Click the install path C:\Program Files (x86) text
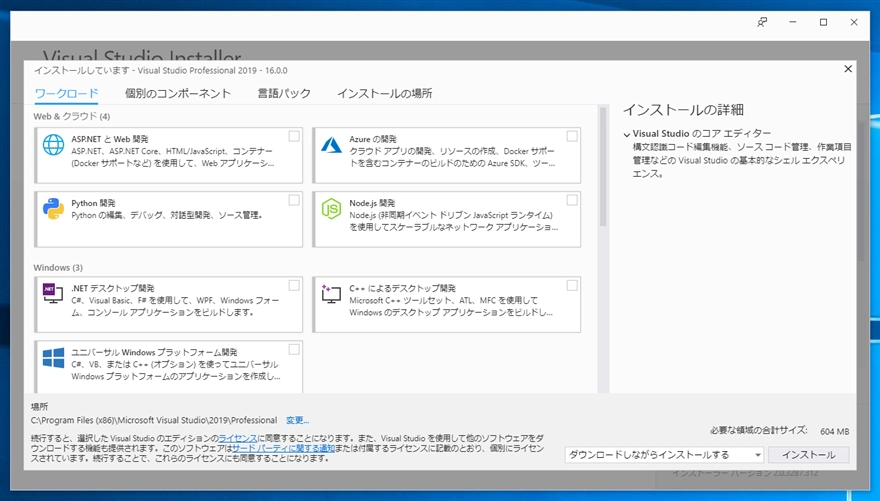The height and width of the screenshot is (501, 880). [154, 420]
